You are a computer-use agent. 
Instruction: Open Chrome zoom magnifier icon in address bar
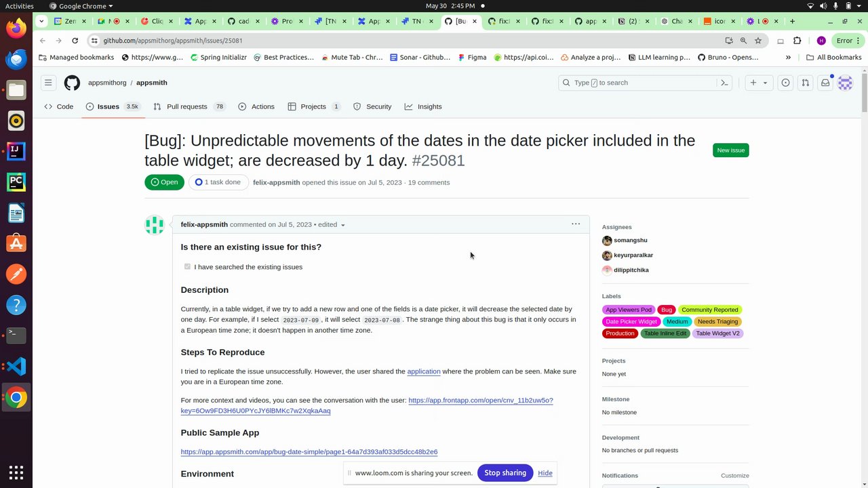point(743,41)
